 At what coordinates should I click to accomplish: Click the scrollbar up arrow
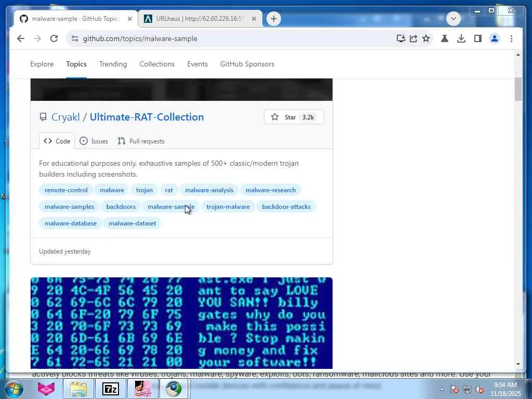[x=518, y=55]
